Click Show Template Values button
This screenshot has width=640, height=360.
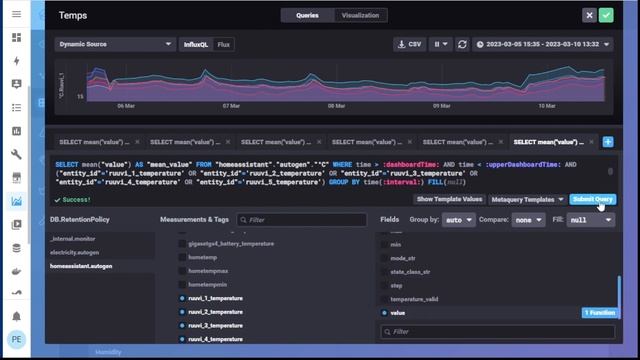point(449,199)
